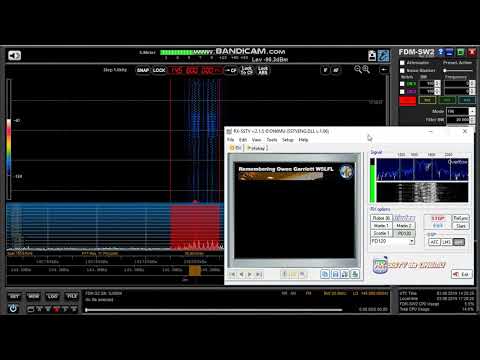
Task: Toggle the AFC DSP option
Action: coord(434,242)
